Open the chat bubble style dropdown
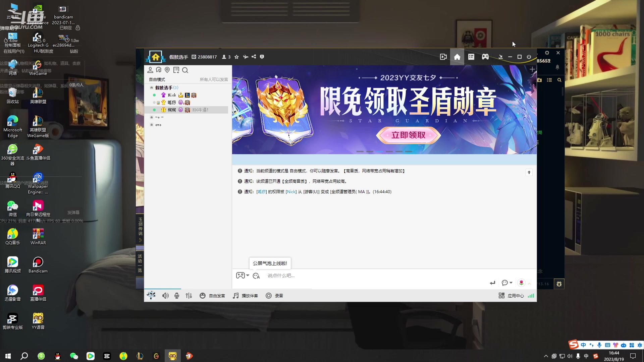 (x=507, y=283)
